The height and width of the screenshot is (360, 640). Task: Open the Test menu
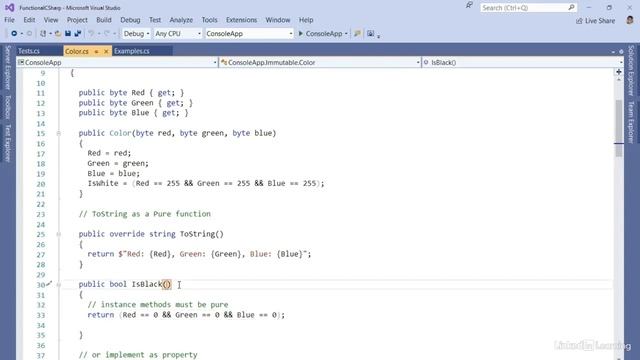155,20
